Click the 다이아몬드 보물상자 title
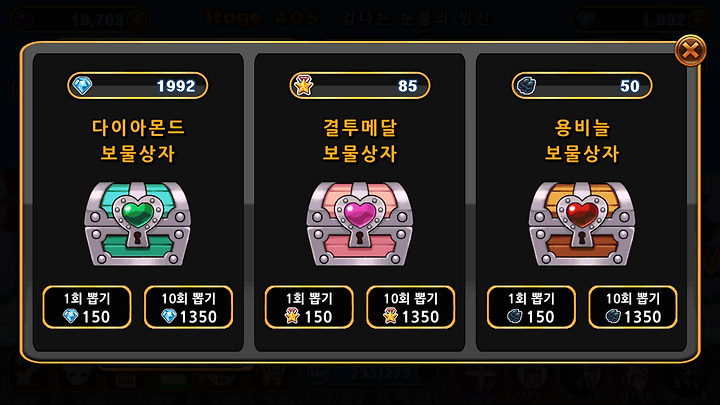This screenshot has height=405, width=720. coord(138,140)
